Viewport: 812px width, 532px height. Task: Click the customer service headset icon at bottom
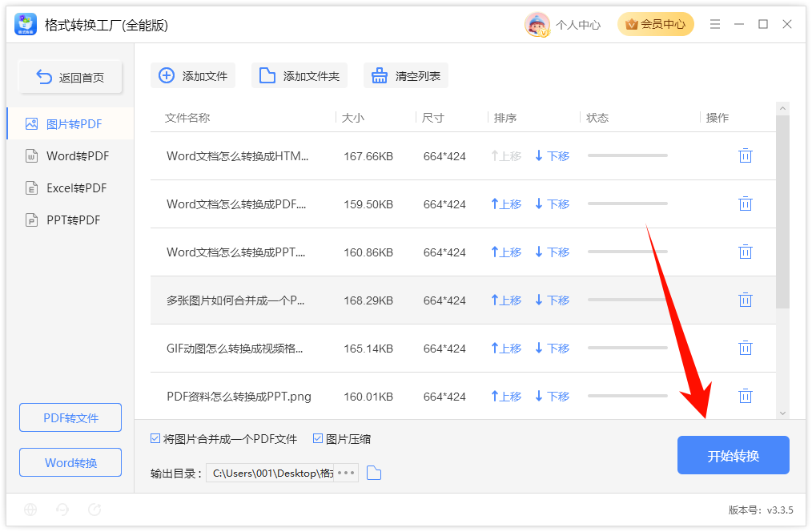[x=62, y=510]
